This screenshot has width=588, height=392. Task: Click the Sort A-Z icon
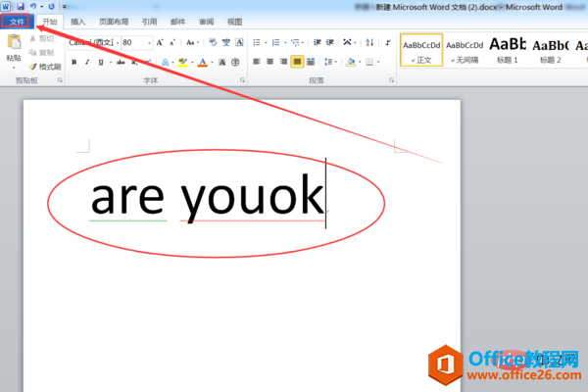click(x=369, y=42)
